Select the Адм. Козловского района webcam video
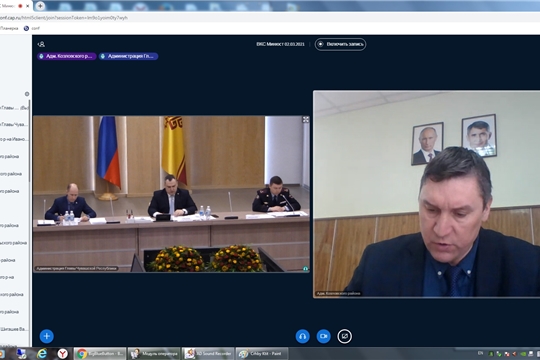The width and height of the screenshot is (540, 360). 426,194
